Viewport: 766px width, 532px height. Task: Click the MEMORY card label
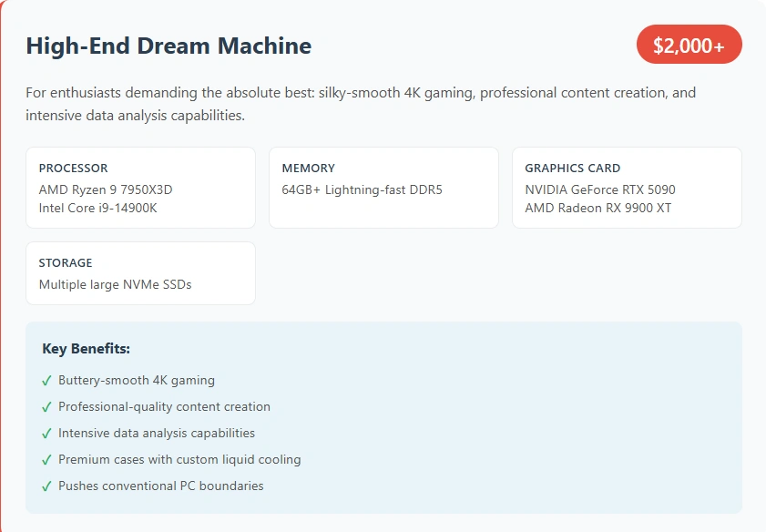click(x=308, y=168)
